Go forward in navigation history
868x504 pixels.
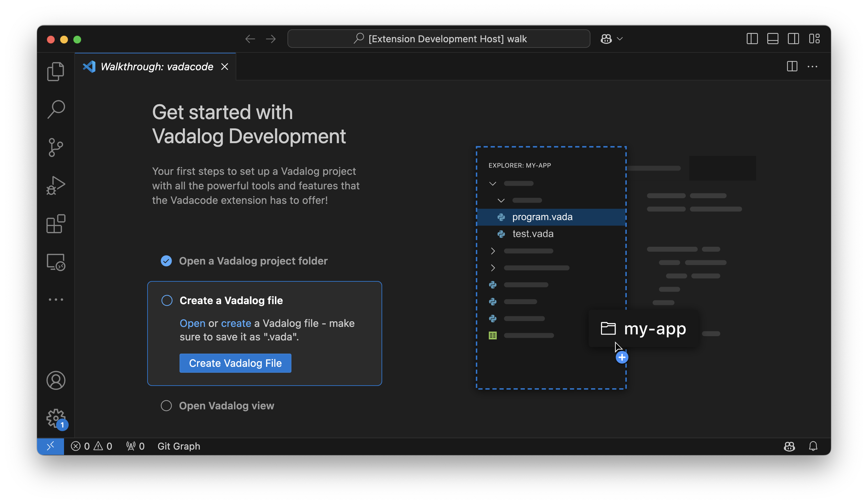[271, 39]
